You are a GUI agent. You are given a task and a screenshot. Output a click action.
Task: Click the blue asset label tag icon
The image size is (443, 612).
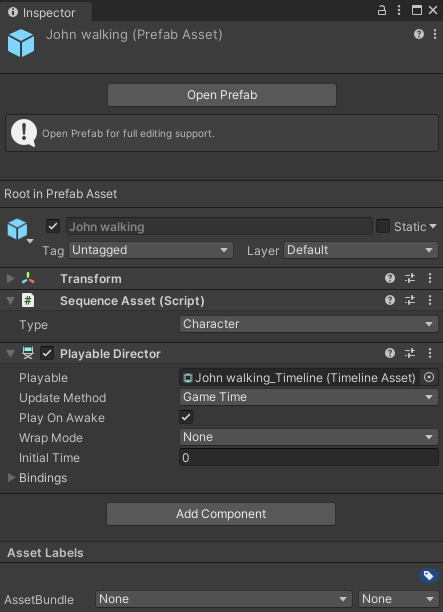click(429, 576)
